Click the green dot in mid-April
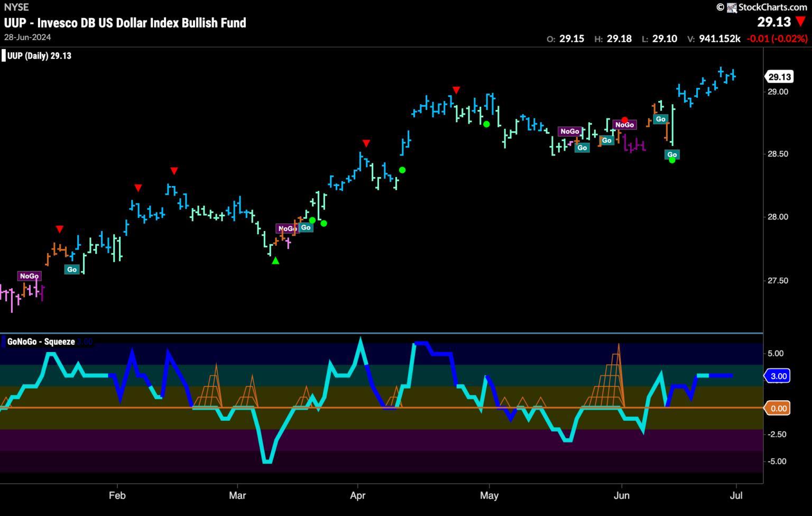812x516 pixels. point(402,170)
